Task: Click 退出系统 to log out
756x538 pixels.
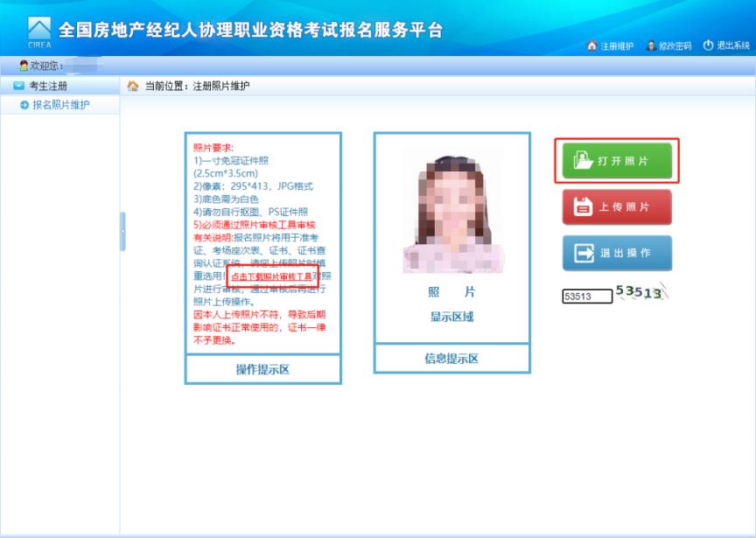Action: [x=733, y=45]
